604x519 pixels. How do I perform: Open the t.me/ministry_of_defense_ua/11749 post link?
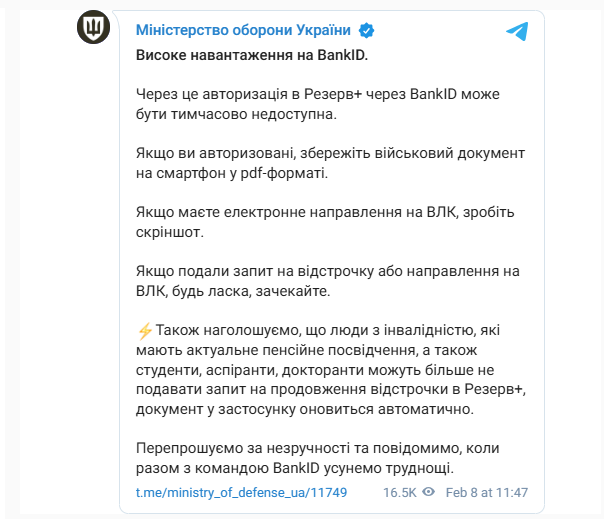point(241,493)
